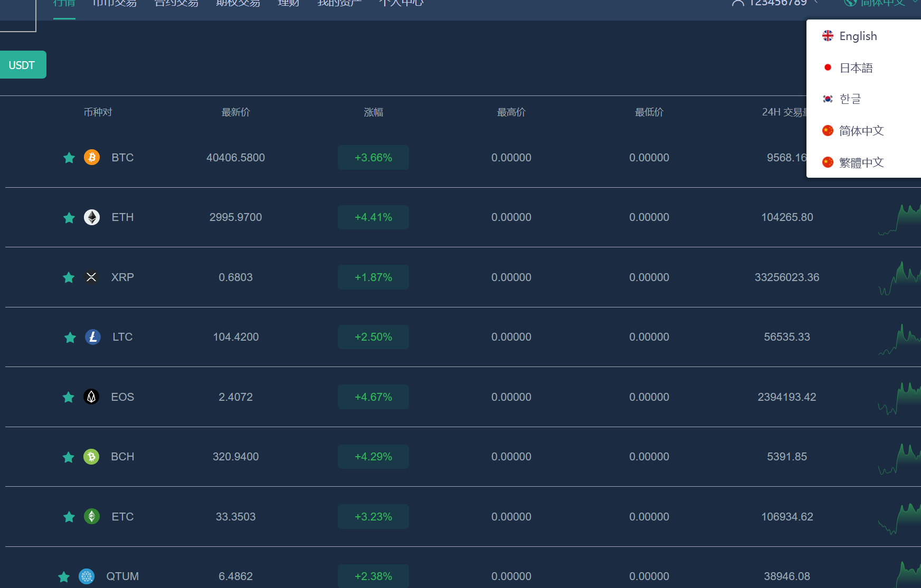
Task: Click the green Bitcoin Cash icon
Action: 91,457
